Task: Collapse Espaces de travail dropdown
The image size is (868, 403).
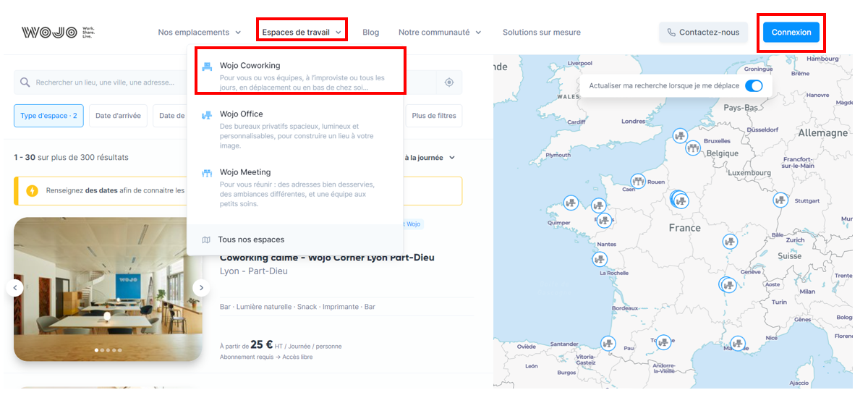Action: [x=302, y=32]
